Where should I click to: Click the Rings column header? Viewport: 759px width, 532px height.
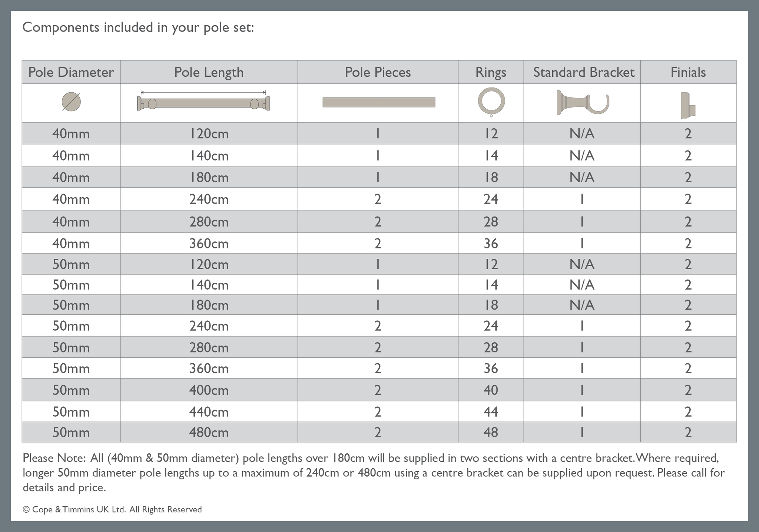(x=491, y=72)
